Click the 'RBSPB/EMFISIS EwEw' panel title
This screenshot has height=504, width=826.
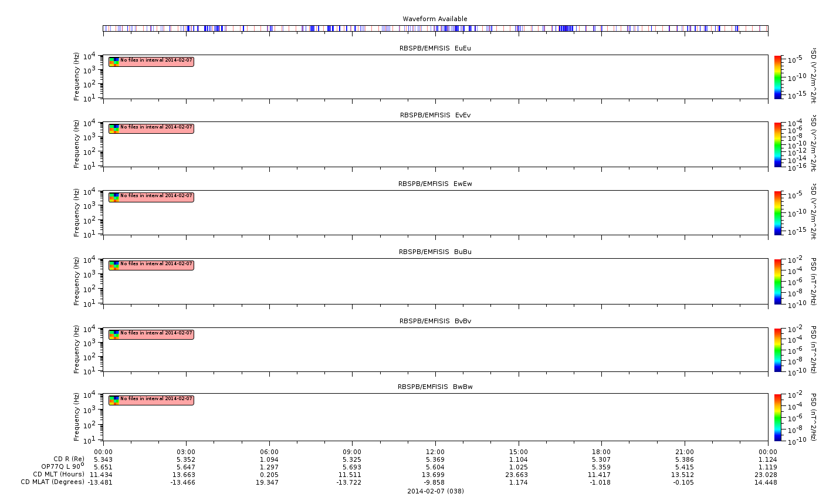pos(435,184)
